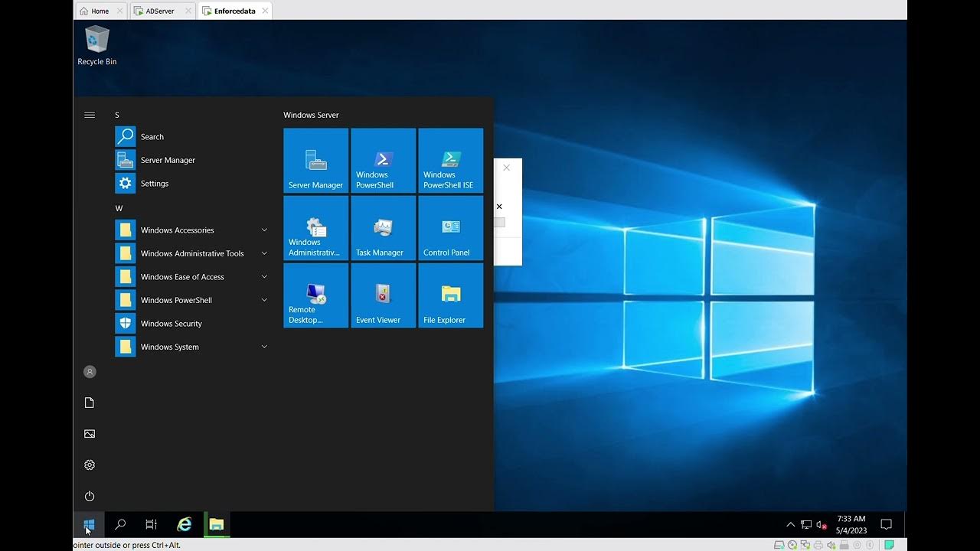This screenshot has width=980, height=551.
Task: Close the Enforcedata tab
Action: (265, 11)
